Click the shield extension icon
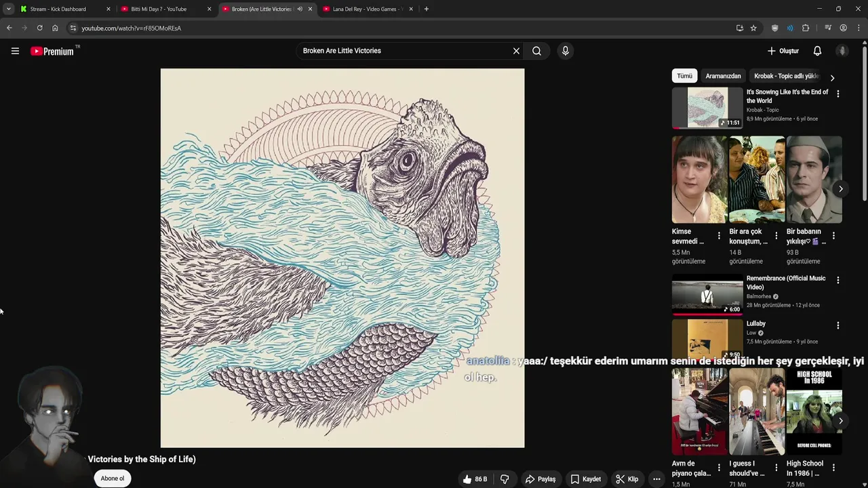The image size is (868, 488). point(775,28)
